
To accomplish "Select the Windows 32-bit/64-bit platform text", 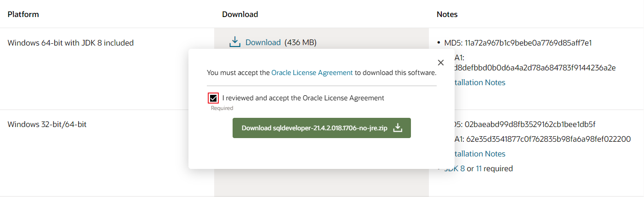I will 47,124.
